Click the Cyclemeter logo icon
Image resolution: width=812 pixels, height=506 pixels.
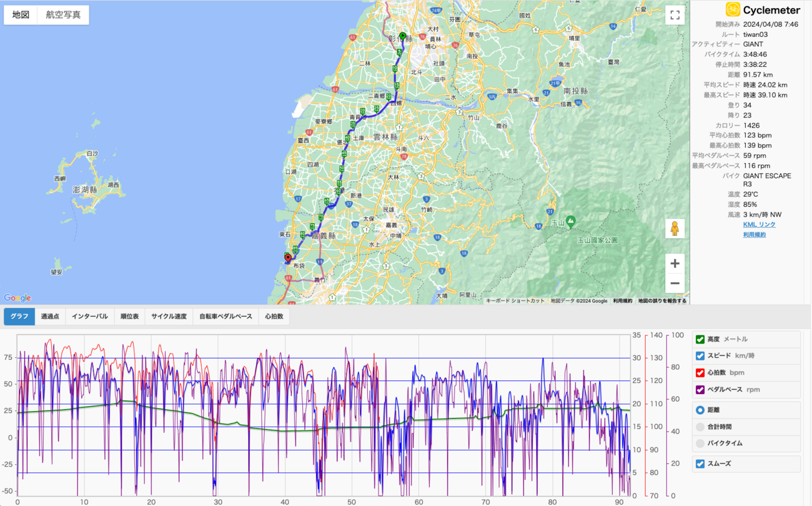pos(733,9)
